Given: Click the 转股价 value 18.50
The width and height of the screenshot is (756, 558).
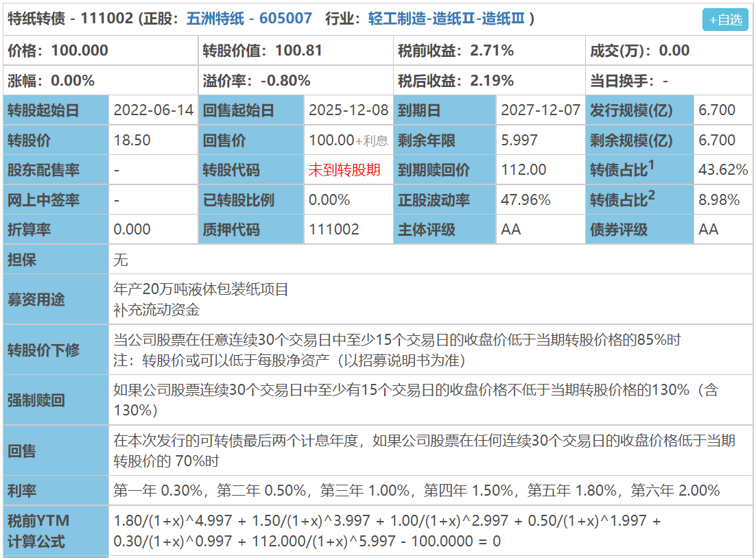Looking at the screenshot, I should tap(132, 141).
